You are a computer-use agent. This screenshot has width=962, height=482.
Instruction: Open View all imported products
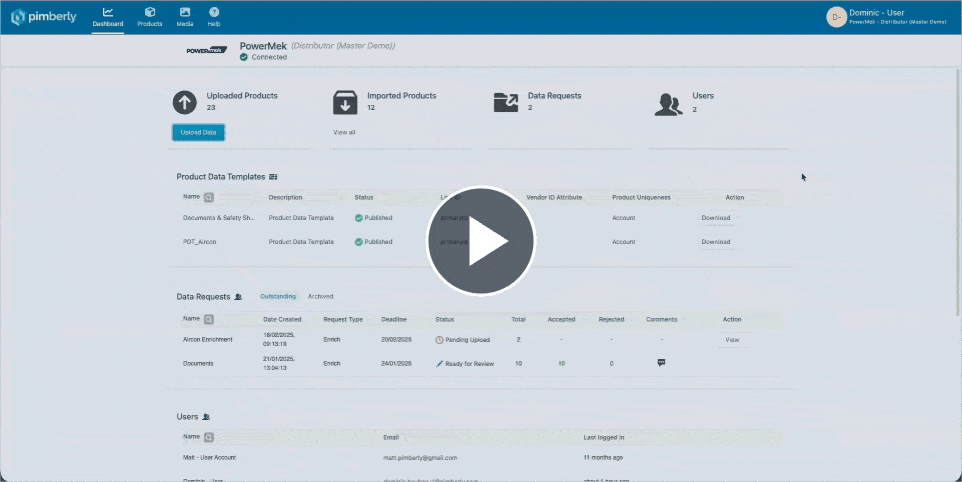click(x=344, y=132)
